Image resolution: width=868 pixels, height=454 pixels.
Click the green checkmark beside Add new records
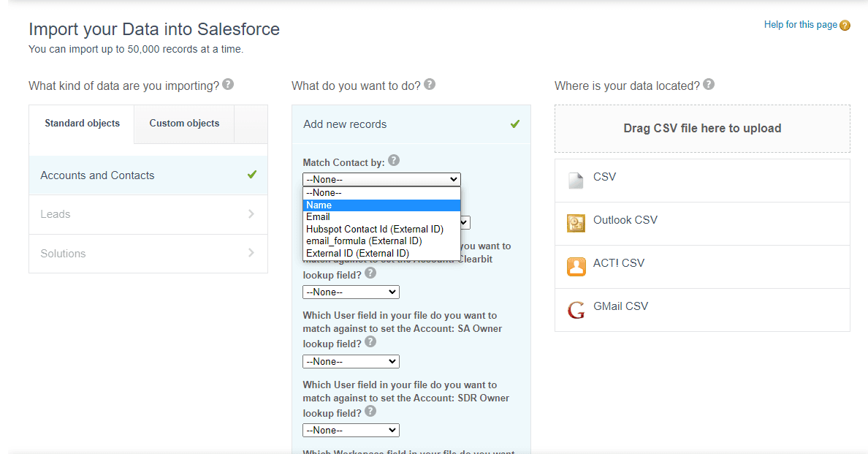coord(514,124)
